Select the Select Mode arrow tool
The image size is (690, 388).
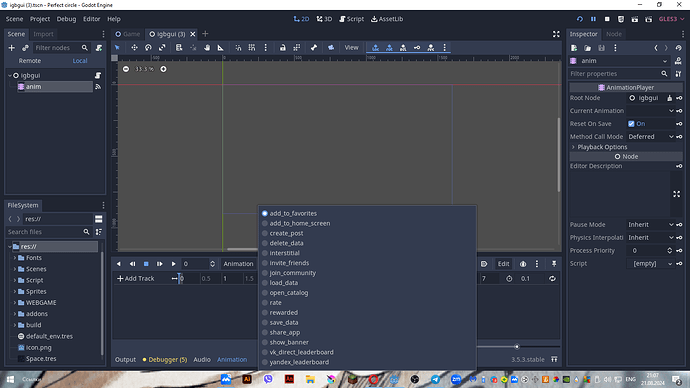point(117,48)
